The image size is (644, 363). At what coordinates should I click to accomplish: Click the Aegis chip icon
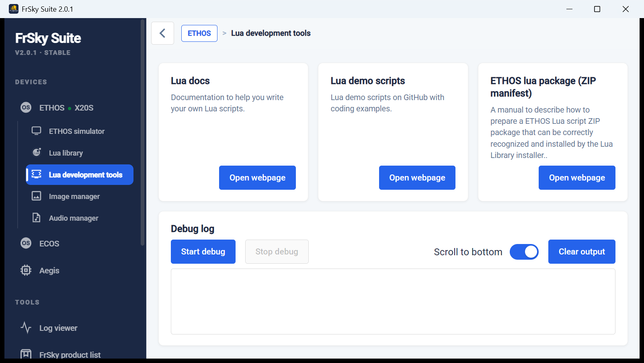(26, 270)
